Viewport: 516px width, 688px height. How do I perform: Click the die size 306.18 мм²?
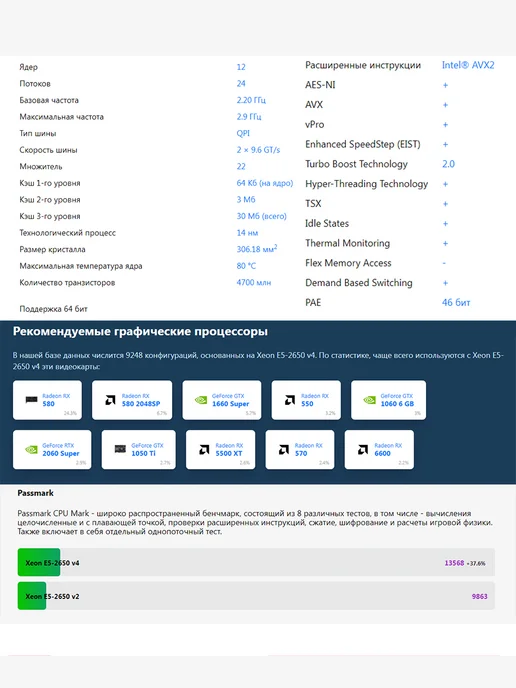click(x=257, y=249)
